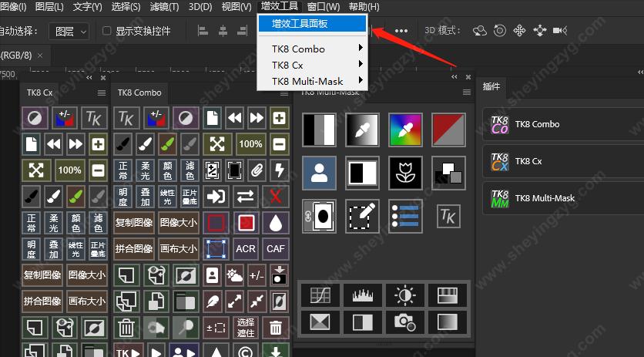Viewport: 644px width, 357px height.
Task: Click the CAF button in TK8 Combo
Action: coord(276,249)
